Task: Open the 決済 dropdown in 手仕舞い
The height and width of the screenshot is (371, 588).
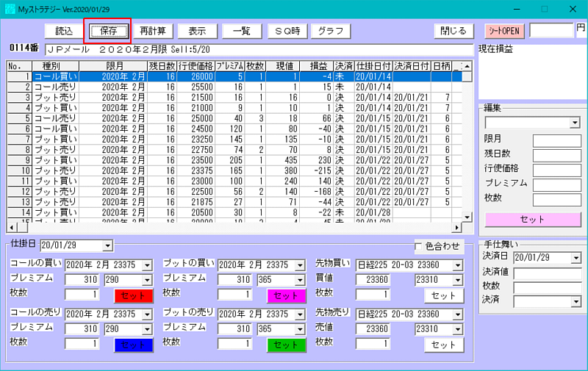Action: (576, 302)
